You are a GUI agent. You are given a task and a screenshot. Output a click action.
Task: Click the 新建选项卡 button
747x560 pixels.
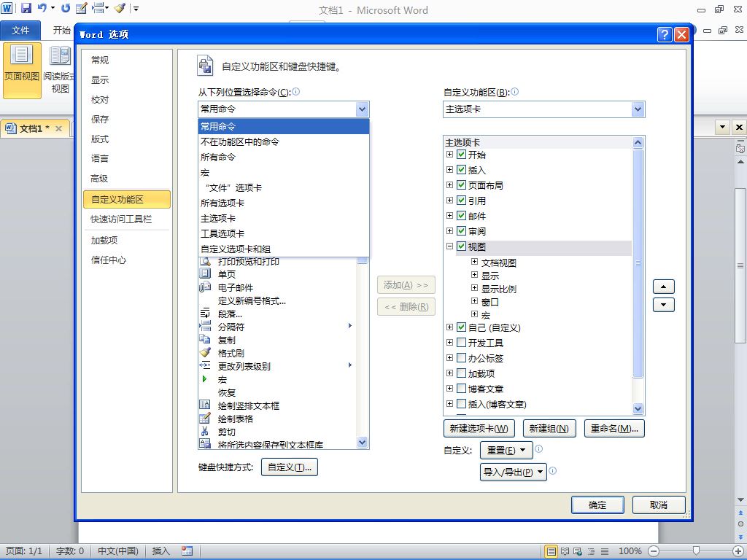point(479,429)
